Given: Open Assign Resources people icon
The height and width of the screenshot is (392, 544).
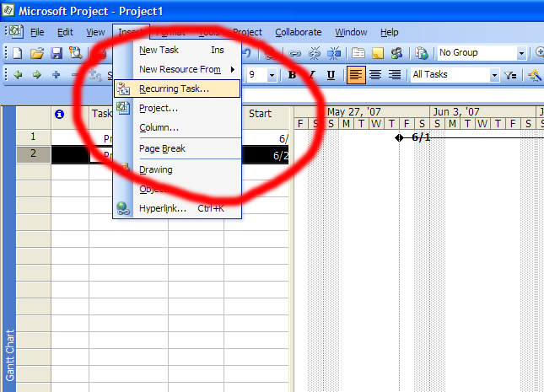Looking at the screenshot, I should pyautogui.click(x=396, y=53).
